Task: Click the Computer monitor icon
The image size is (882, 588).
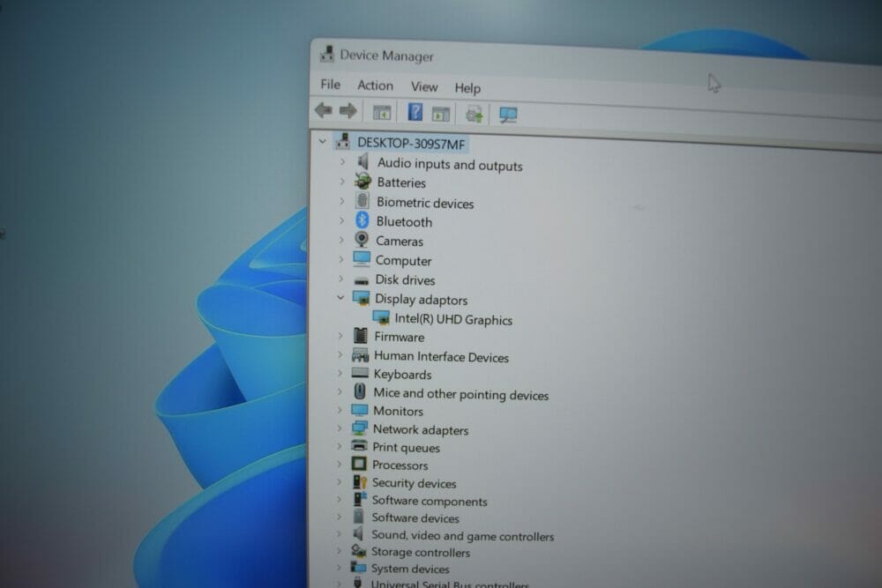Action: point(362,258)
